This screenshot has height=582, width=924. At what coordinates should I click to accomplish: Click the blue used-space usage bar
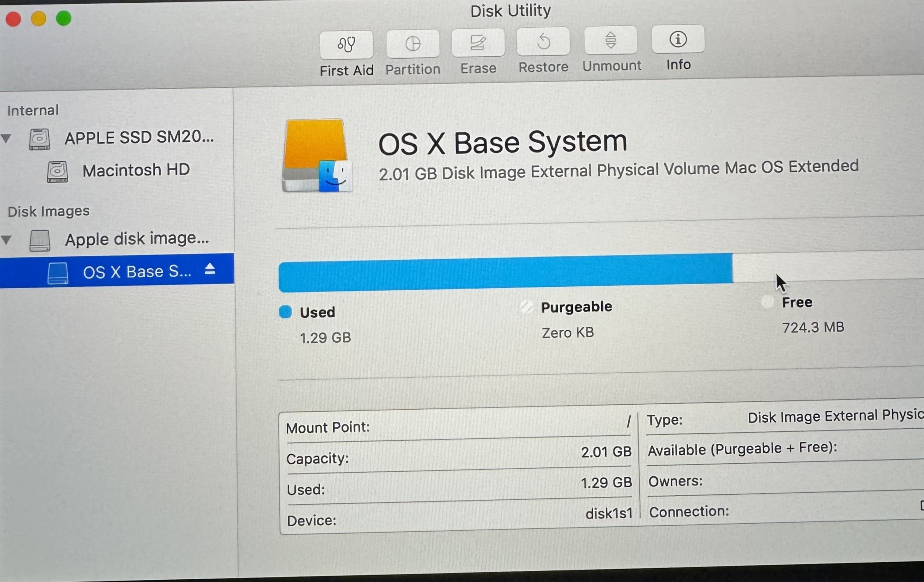click(x=505, y=273)
